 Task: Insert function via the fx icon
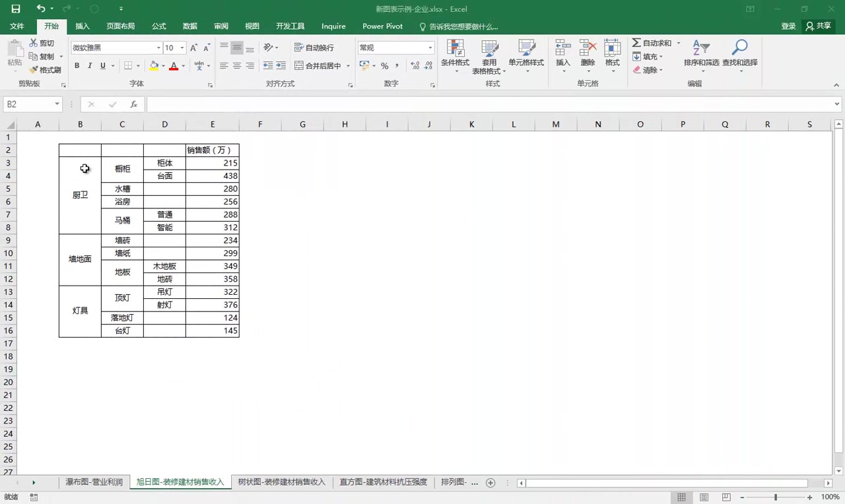[x=133, y=104]
